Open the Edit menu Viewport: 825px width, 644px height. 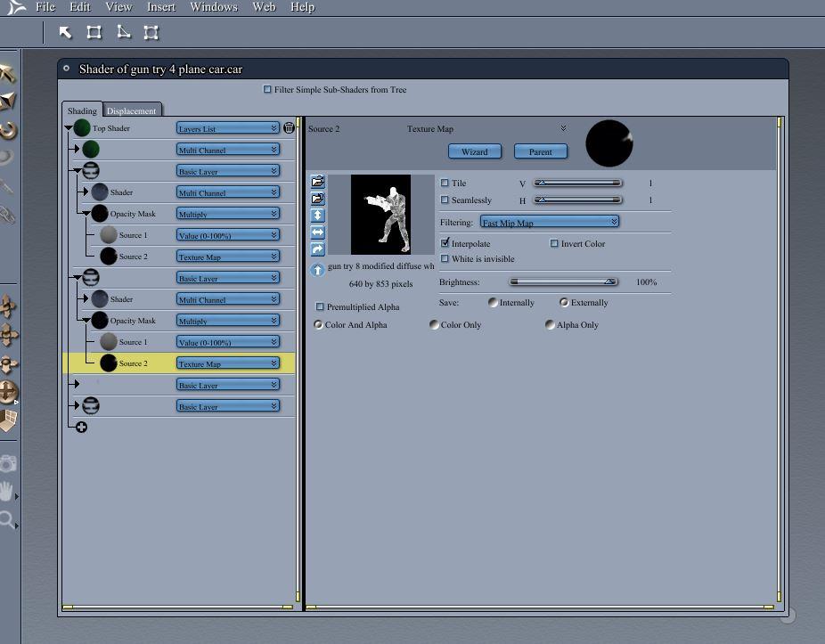[80, 7]
